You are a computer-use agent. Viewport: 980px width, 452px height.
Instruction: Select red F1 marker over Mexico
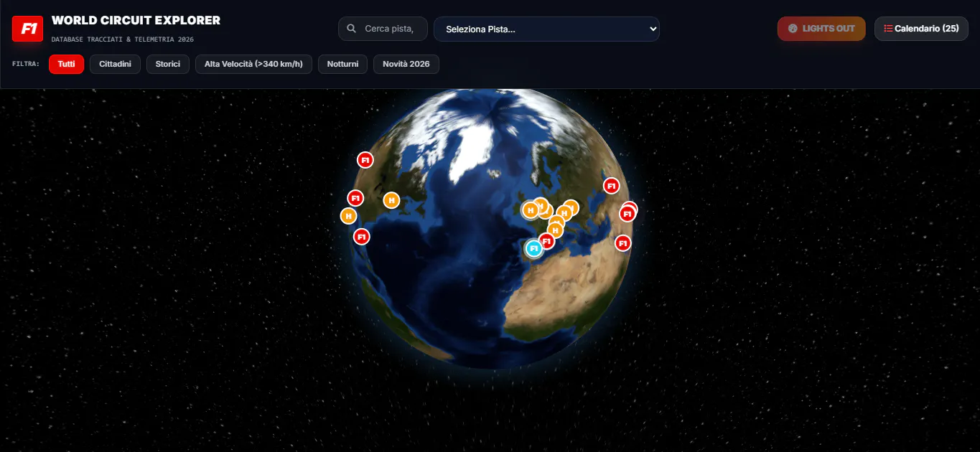(x=362, y=236)
